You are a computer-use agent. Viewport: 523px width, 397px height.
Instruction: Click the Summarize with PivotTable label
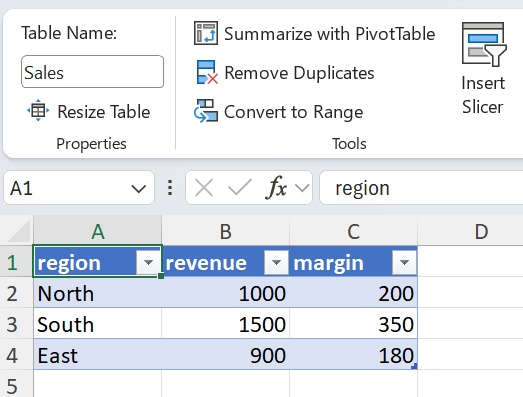[x=330, y=34]
